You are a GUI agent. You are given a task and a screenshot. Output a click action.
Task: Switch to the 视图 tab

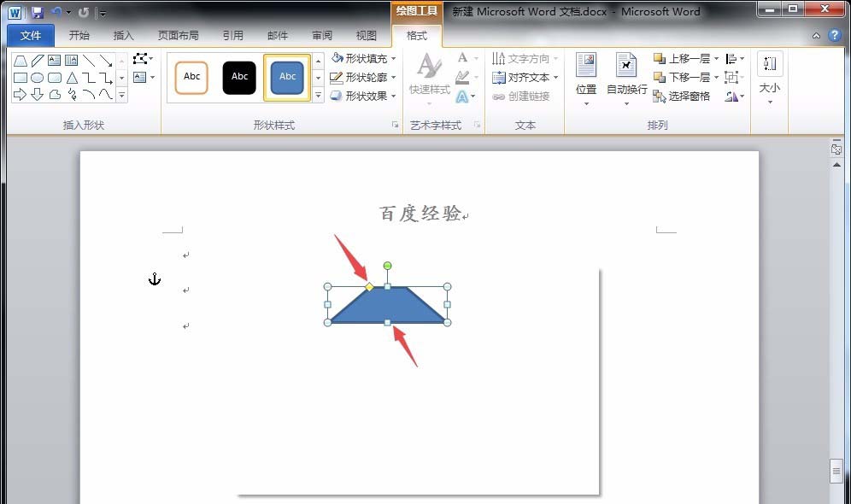click(x=367, y=35)
